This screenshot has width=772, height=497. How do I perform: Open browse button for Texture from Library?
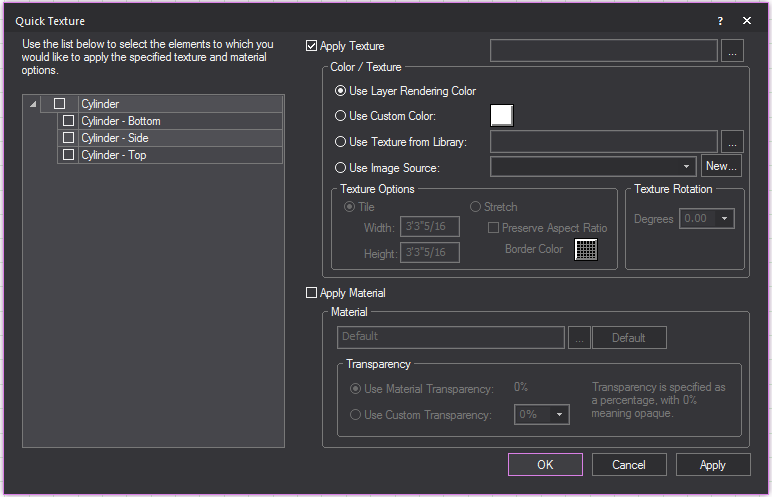click(732, 142)
